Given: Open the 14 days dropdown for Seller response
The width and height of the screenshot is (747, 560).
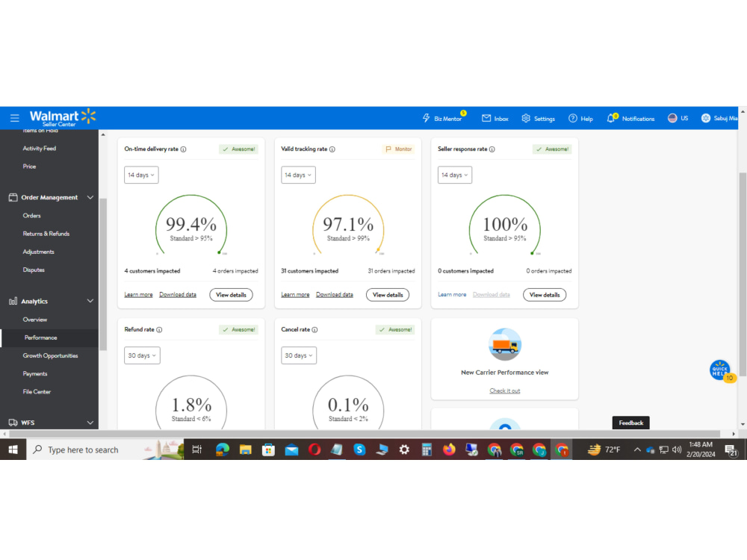Looking at the screenshot, I should pyautogui.click(x=454, y=175).
